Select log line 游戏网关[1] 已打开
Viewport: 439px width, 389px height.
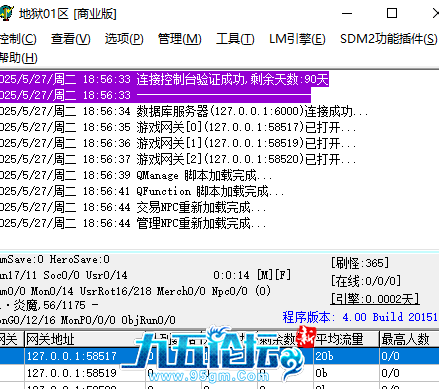(x=178, y=143)
